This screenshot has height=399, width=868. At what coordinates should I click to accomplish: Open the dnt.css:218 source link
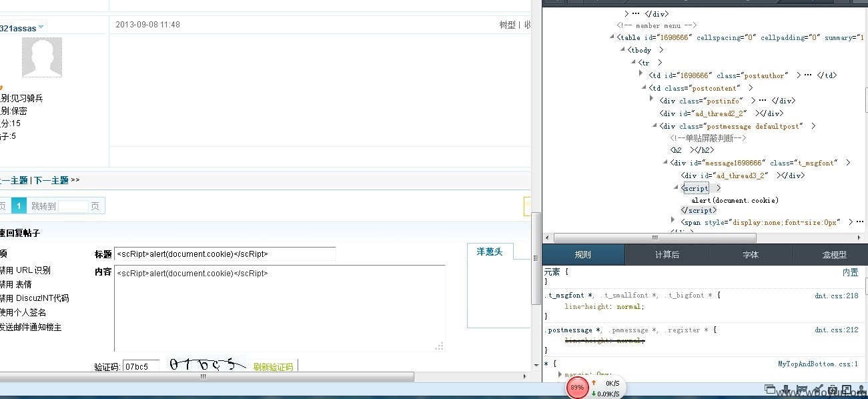[x=837, y=296]
